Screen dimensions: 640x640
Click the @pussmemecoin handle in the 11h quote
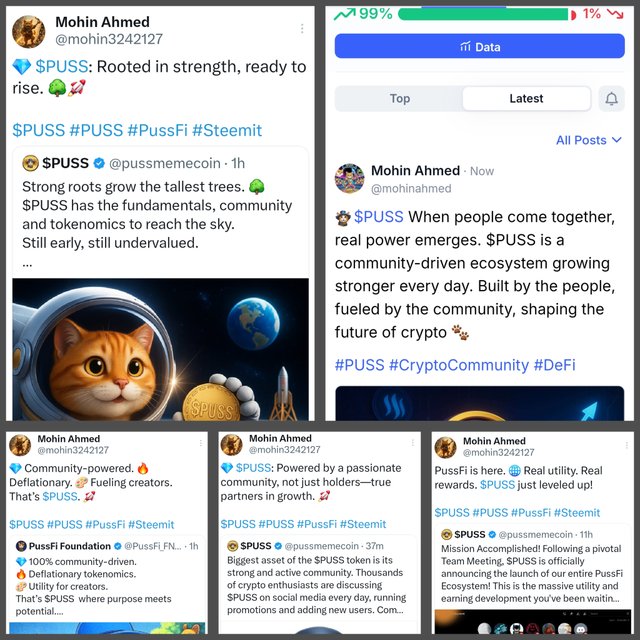click(x=535, y=534)
